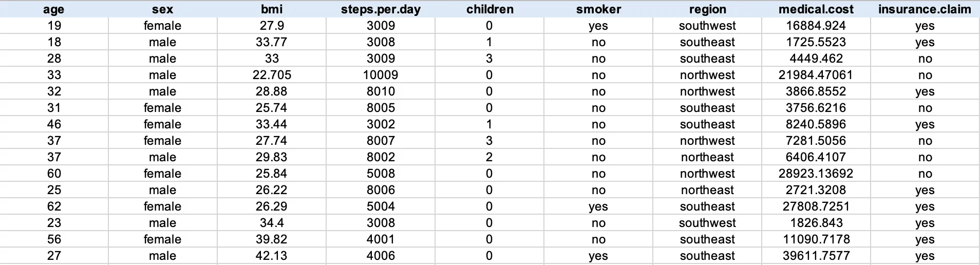This screenshot has height=265, width=980.
Task: Click the medical cost cell 39611.7577
Action: [816, 256]
